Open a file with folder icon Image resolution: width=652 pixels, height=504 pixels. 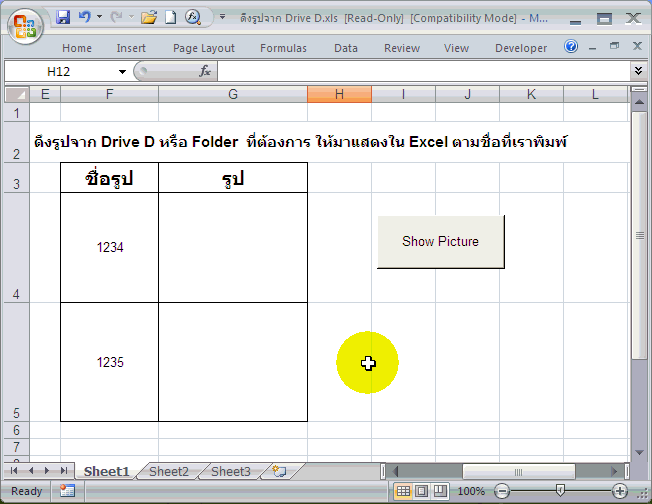(x=148, y=17)
